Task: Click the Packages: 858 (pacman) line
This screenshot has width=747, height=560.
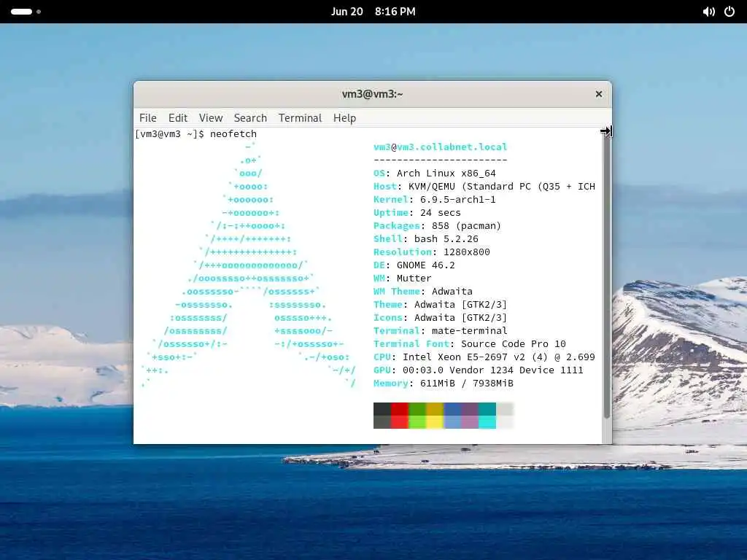Action: (438, 226)
